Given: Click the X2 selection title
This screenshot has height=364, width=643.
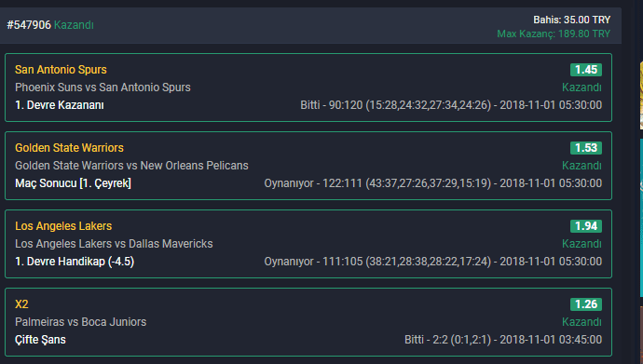Looking at the screenshot, I should coord(21,304).
